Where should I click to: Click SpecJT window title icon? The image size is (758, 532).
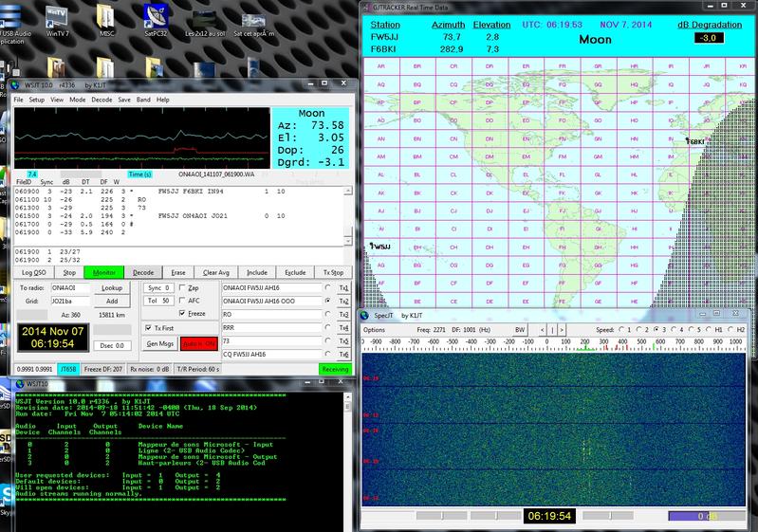[365, 316]
